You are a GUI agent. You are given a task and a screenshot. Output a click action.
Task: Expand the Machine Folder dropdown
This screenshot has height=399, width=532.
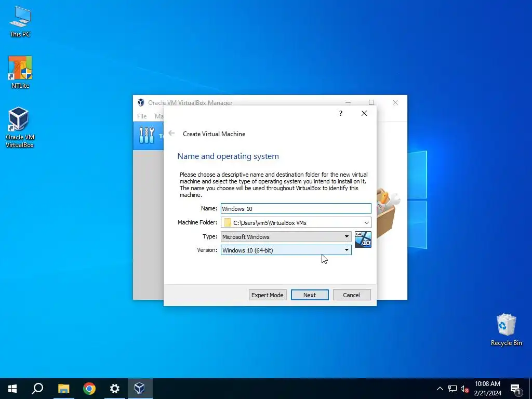tap(366, 222)
